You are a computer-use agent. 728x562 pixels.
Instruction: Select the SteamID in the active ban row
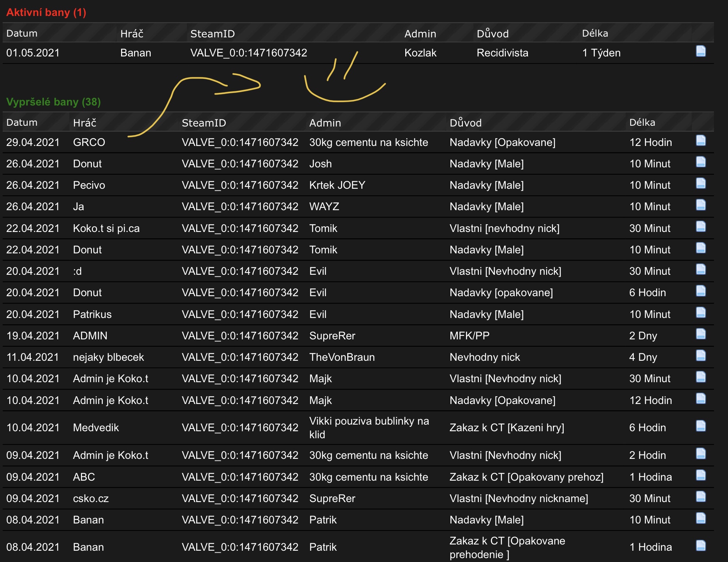point(248,53)
